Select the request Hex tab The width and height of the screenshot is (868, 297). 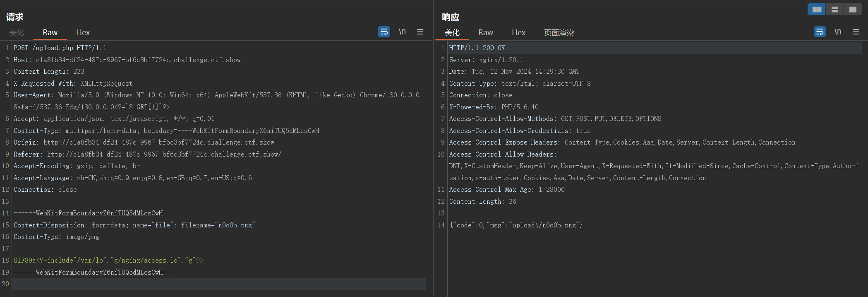pos(83,32)
